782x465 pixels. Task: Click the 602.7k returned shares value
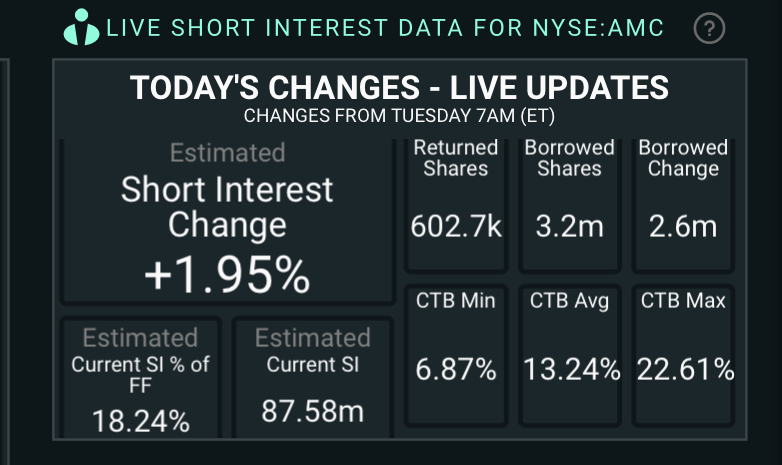(456, 227)
